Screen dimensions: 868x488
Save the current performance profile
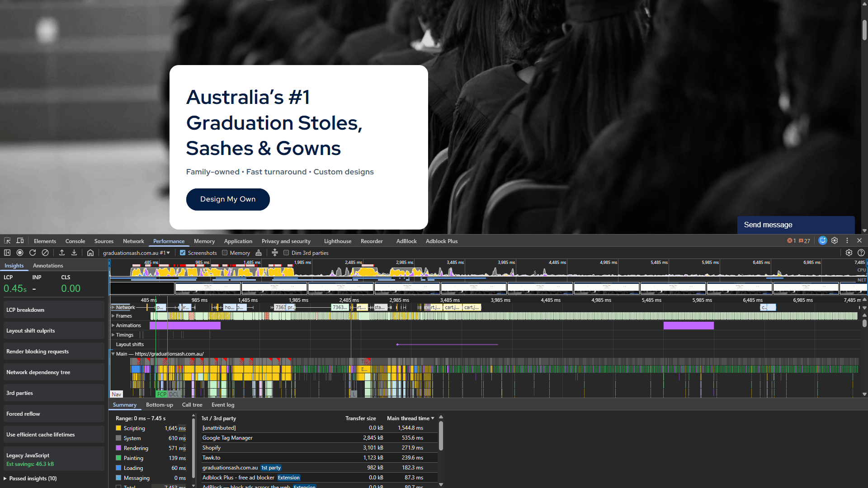coord(75,253)
